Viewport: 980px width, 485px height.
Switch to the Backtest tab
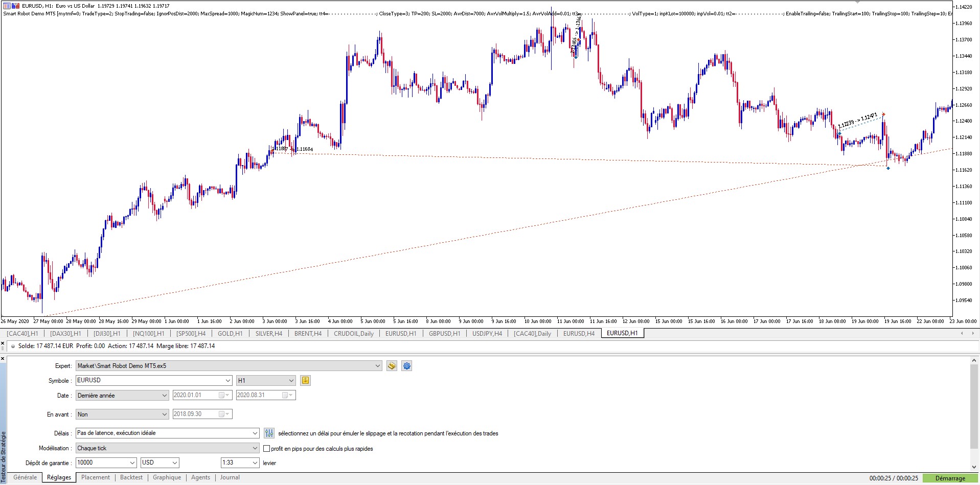point(131,477)
